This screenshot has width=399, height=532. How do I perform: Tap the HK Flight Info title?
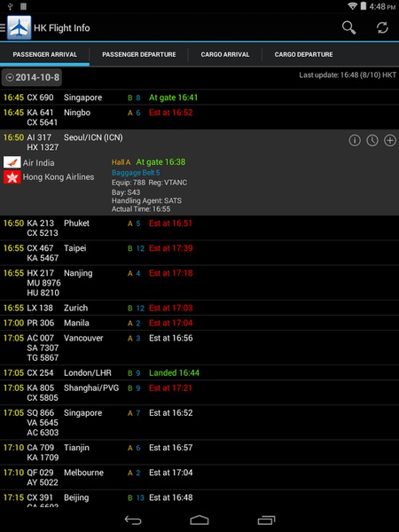62,27
